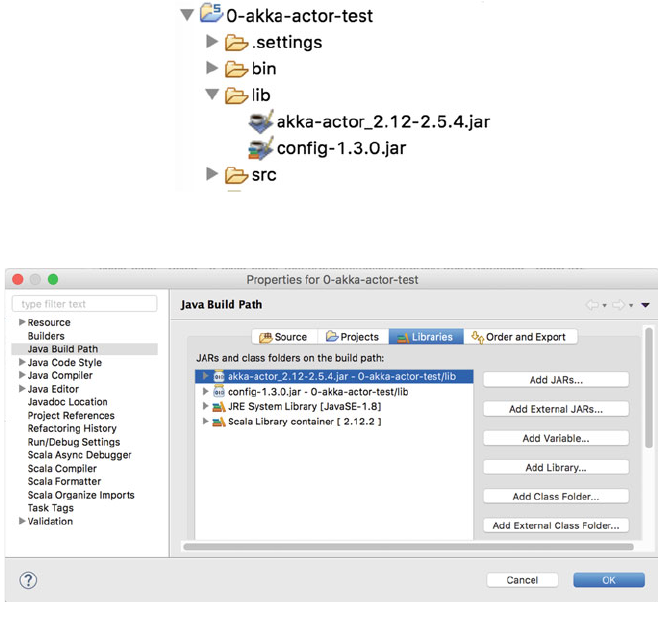Click the Add External JARs... button
663x638 pixels.
pos(556,409)
